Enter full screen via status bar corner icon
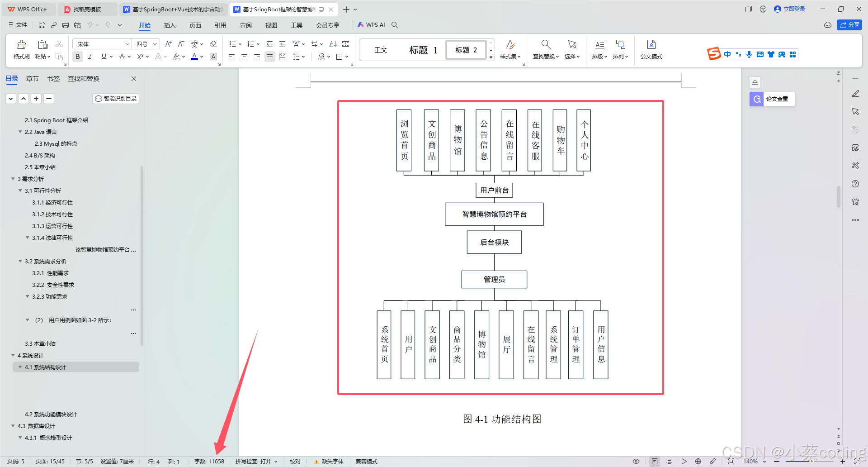868x467 pixels. (x=857, y=462)
